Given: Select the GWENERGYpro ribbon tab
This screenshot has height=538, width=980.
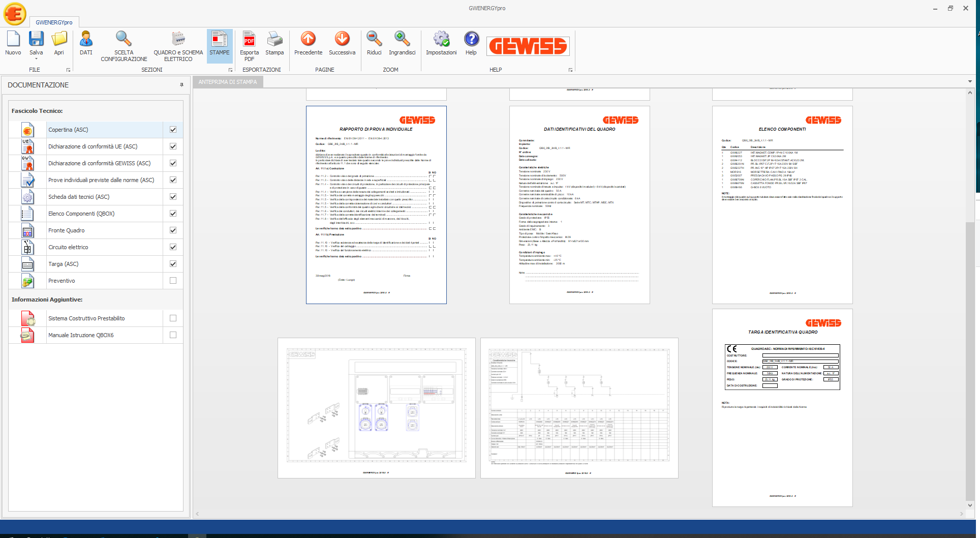Looking at the screenshot, I should click(54, 22).
